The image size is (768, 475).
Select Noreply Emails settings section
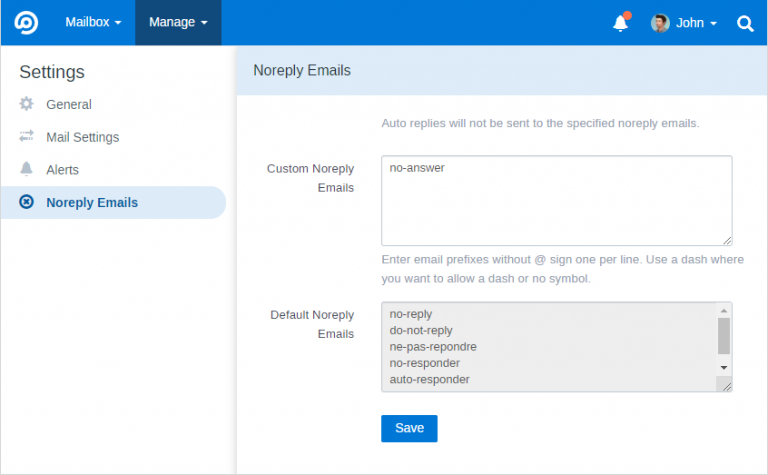[113, 202]
